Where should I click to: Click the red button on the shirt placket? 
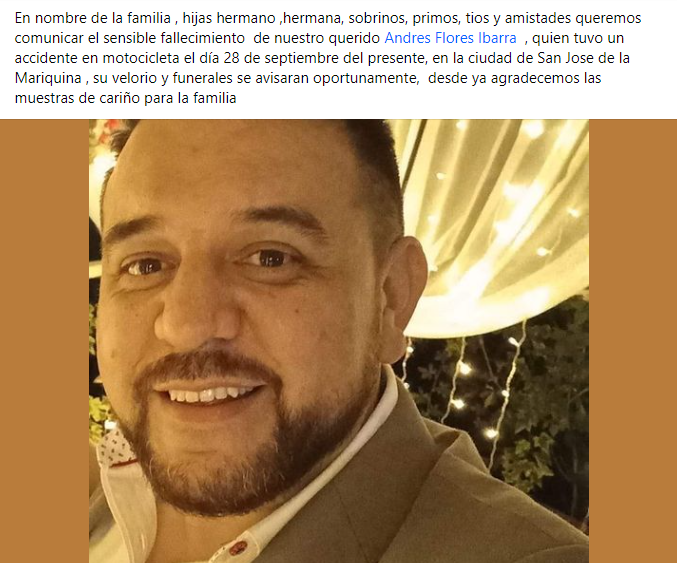(237, 548)
